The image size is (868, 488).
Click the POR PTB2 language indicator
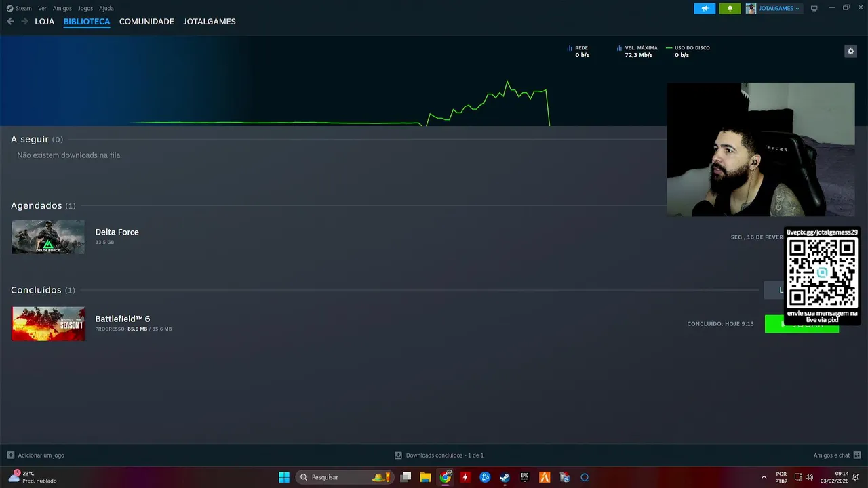click(x=781, y=477)
